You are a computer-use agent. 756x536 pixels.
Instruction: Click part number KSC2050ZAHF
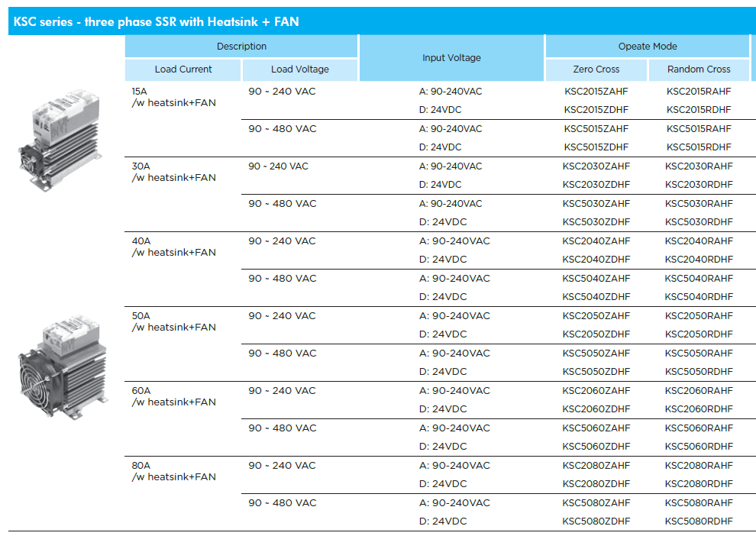tap(596, 315)
